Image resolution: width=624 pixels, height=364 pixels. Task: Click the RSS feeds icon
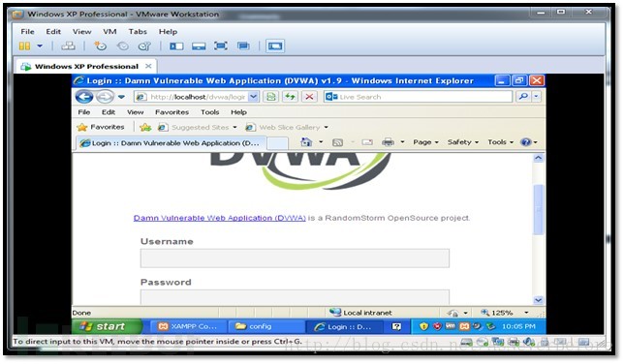(x=337, y=142)
